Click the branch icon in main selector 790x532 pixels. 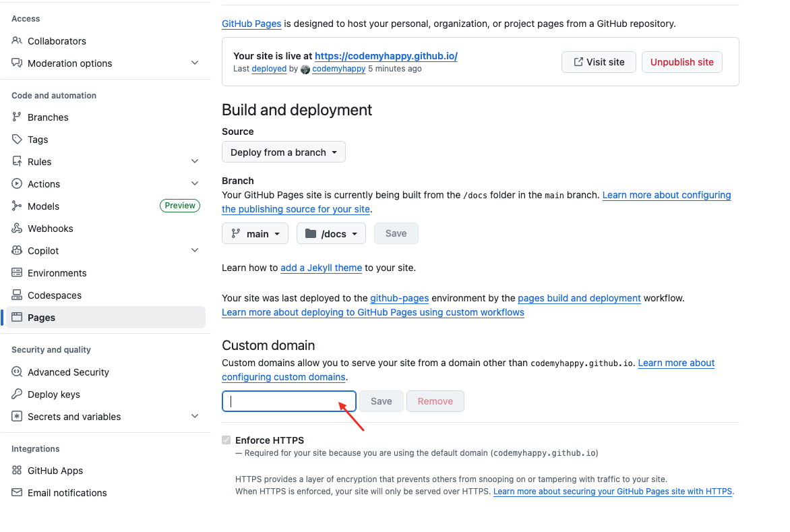[235, 233]
